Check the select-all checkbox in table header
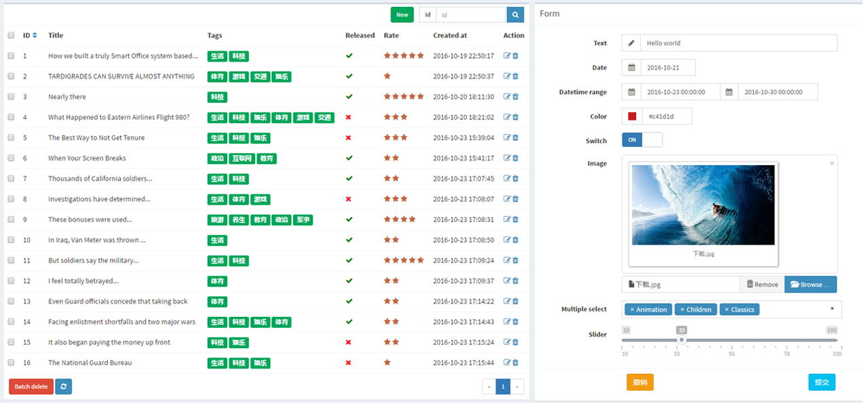Image resolution: width=868 pixels, height=403 pixels. [11, 35]
